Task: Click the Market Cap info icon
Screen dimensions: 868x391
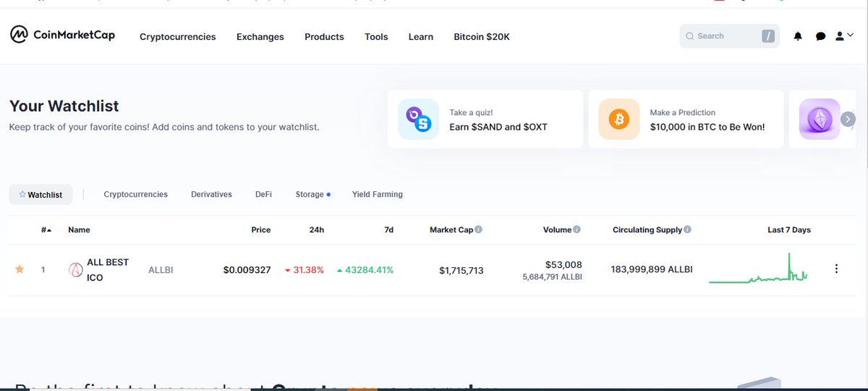Action: pyautogui.click(x=479, y=230)
